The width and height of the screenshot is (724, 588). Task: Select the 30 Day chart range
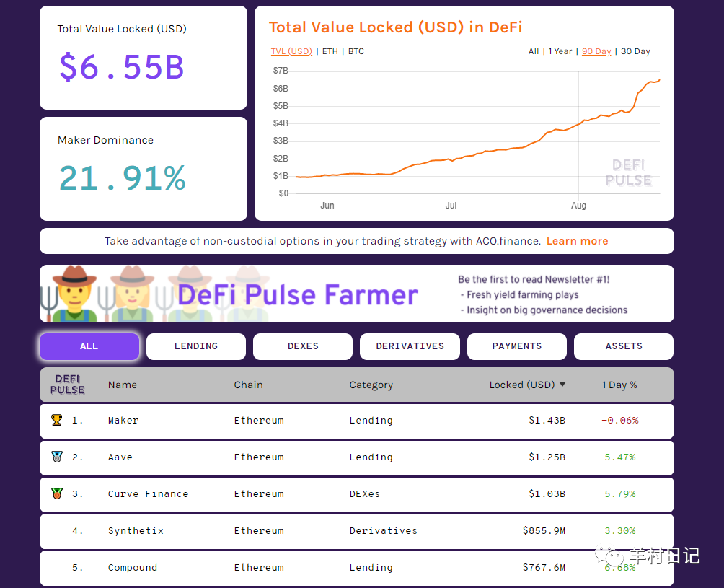[x=635, y=51]
